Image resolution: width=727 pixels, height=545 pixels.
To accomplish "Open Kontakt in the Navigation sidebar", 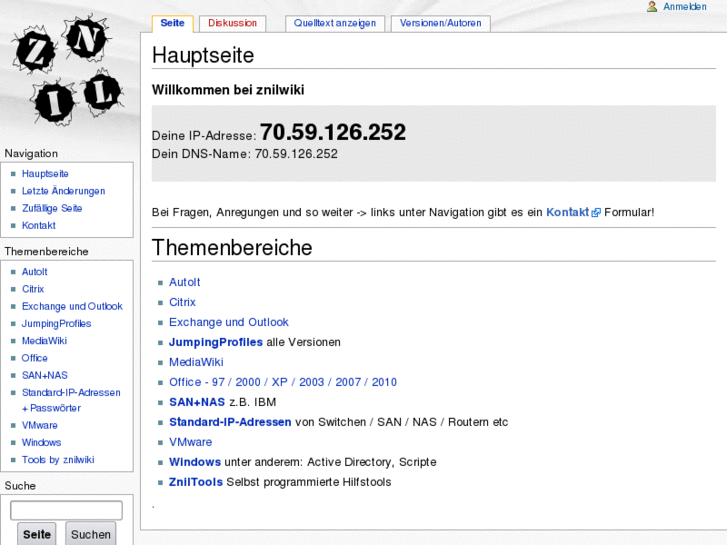I will tap(38, 225).
